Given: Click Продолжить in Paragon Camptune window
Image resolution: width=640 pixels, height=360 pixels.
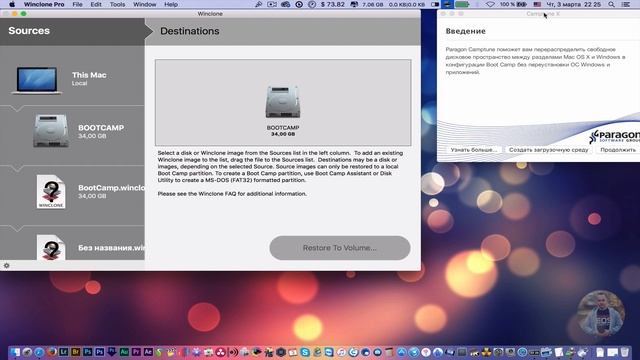Looking at the screenshot, I should click(x=618, y=150).
